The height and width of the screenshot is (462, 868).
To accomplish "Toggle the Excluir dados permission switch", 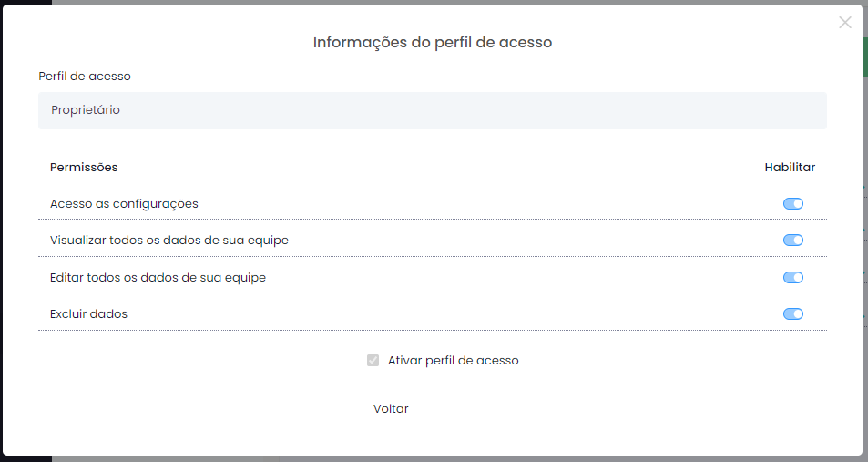I will [x=792, y=314].
